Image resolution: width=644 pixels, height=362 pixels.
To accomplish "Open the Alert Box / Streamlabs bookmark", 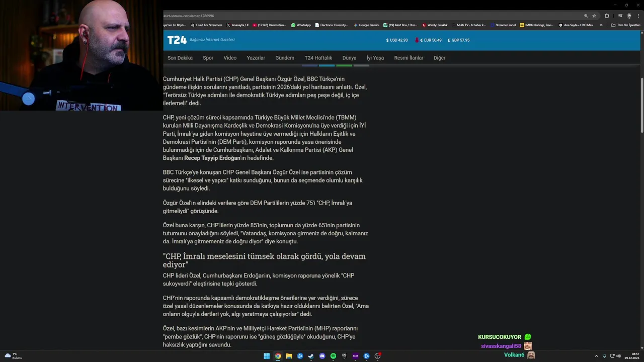I will [x=400, y=25].
